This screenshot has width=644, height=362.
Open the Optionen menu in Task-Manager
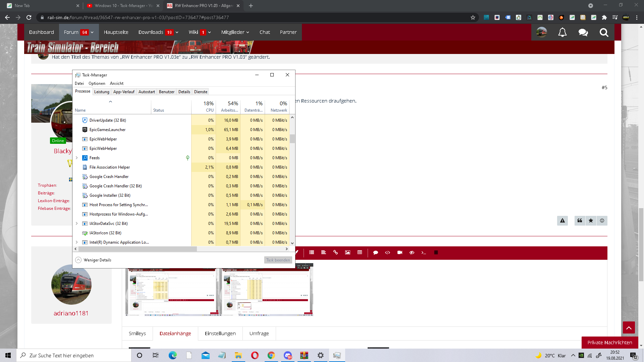(x=97, y=83)
